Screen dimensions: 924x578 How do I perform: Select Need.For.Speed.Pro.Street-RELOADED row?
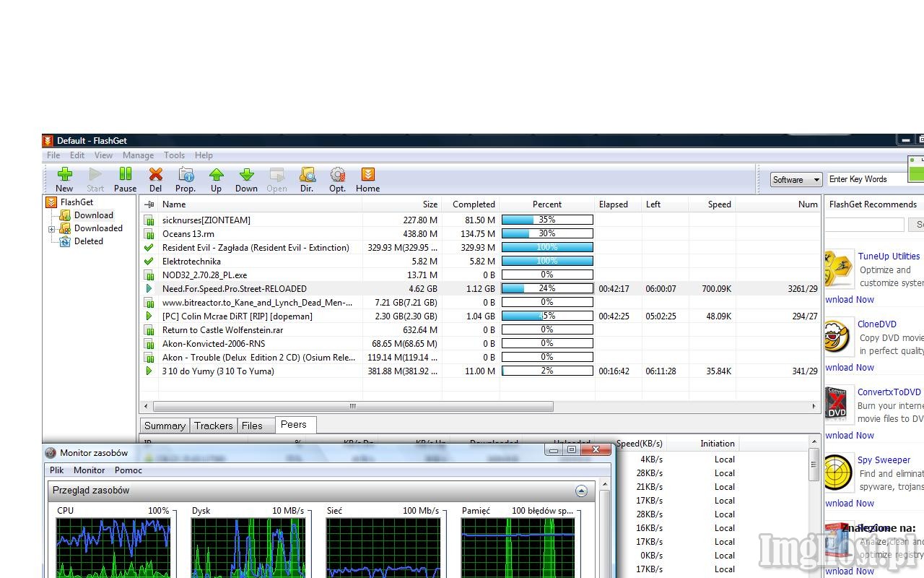(480, 289)
